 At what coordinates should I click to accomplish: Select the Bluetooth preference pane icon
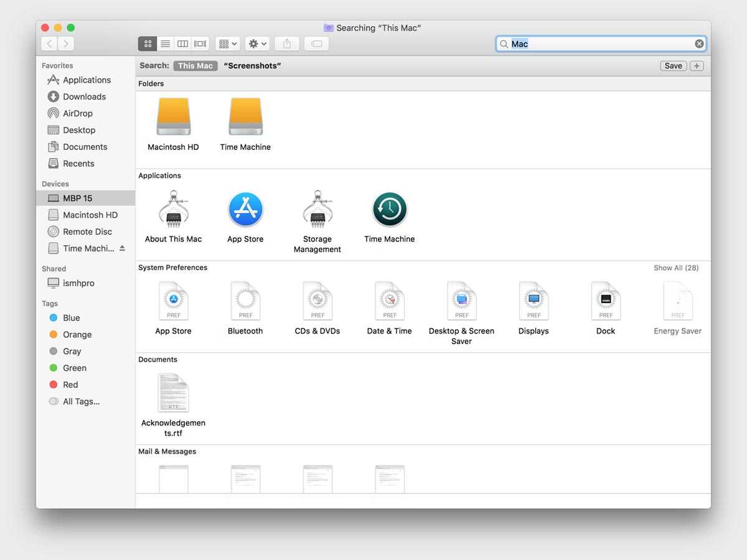click(x=245, y=302)
